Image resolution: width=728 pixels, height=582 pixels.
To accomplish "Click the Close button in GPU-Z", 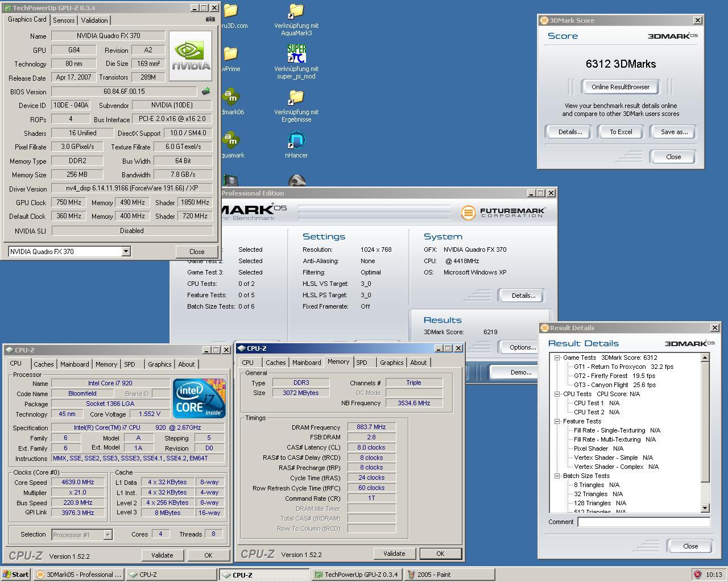I will (x=197, y=252).
